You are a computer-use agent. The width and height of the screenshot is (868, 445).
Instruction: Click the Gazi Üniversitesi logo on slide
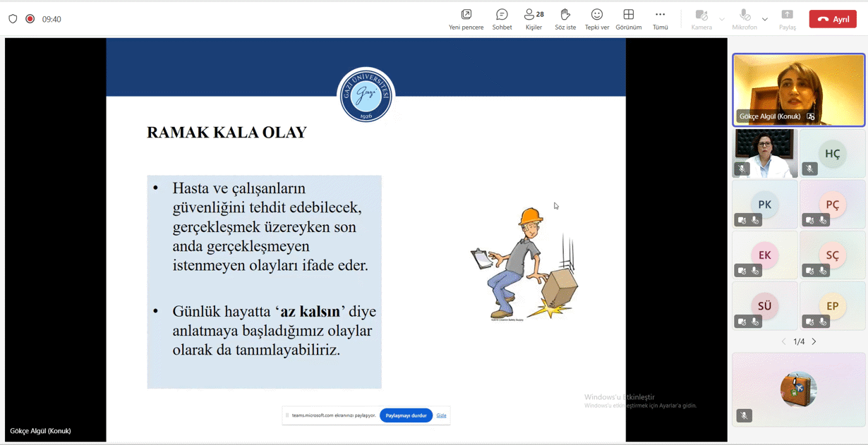366,95
